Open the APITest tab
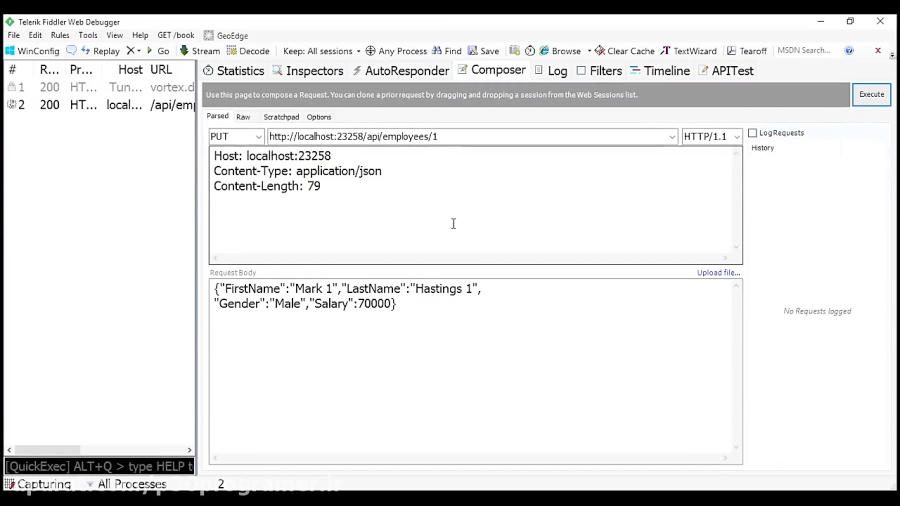The image size is (900, 506). (726, 71)
